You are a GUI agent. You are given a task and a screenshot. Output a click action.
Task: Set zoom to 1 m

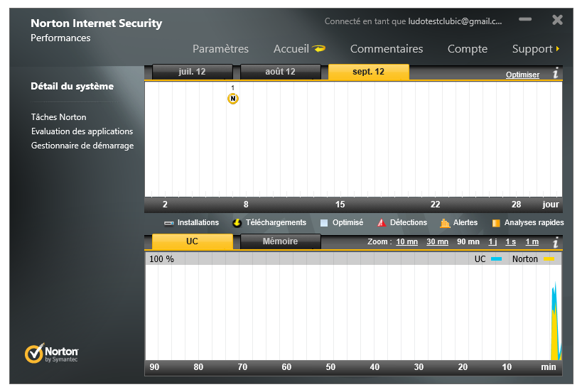532,241
